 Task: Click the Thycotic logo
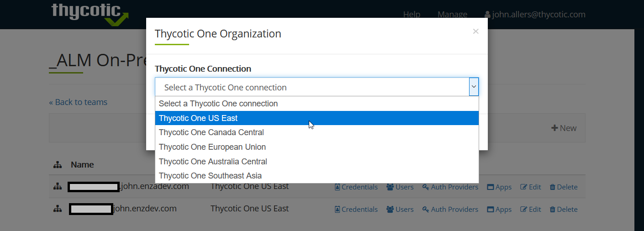(90, 14)
